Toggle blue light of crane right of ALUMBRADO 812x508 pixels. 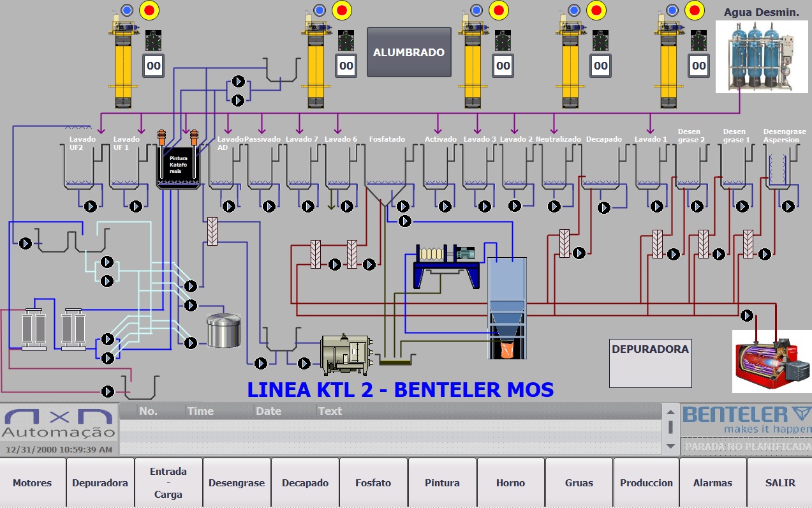click(x=476, y=10)
